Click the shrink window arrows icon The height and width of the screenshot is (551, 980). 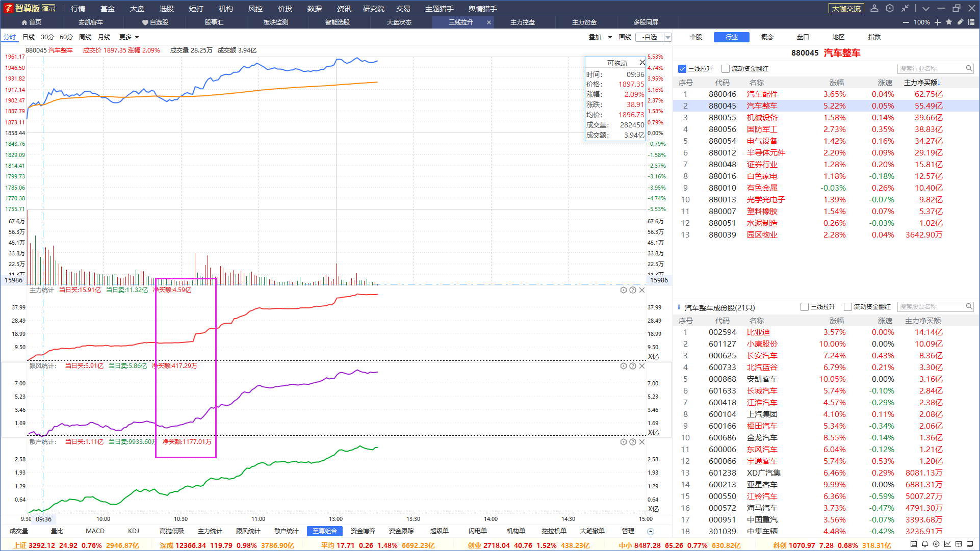905,8
